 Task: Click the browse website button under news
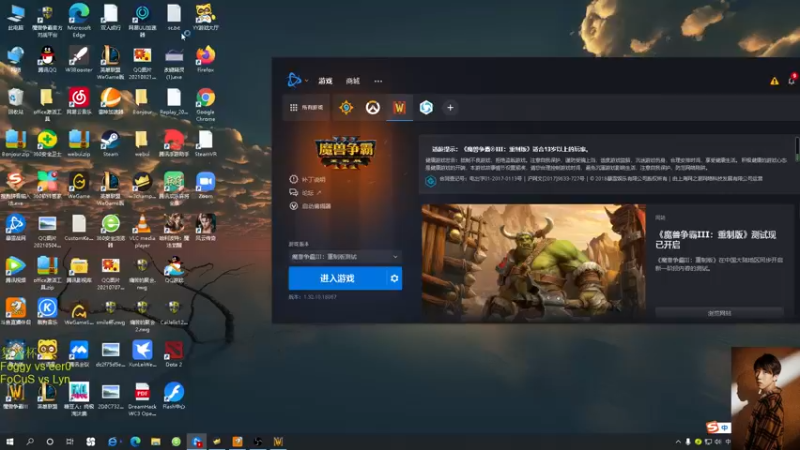pos(719,313)
